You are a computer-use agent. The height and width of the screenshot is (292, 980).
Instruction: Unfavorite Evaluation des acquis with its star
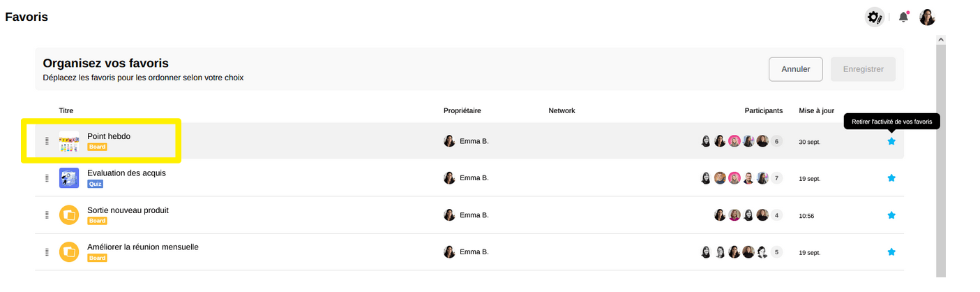[x=891, y=178]
